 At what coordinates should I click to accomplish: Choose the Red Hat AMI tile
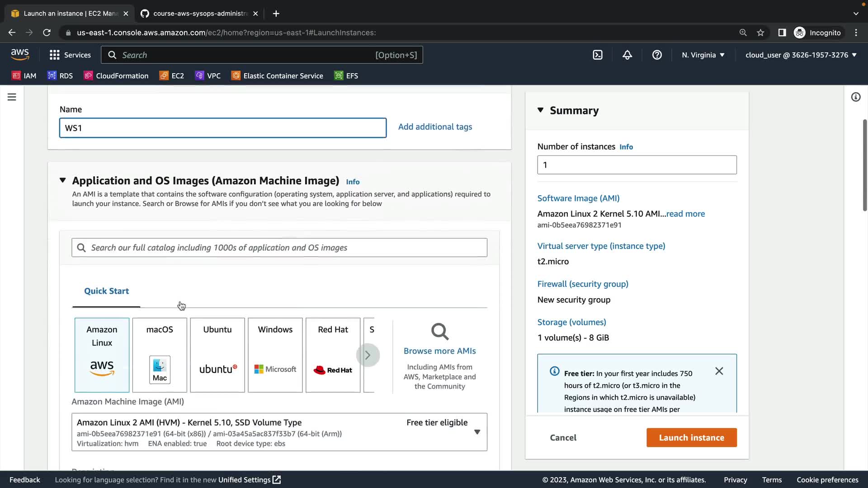[x=333, y=355]
